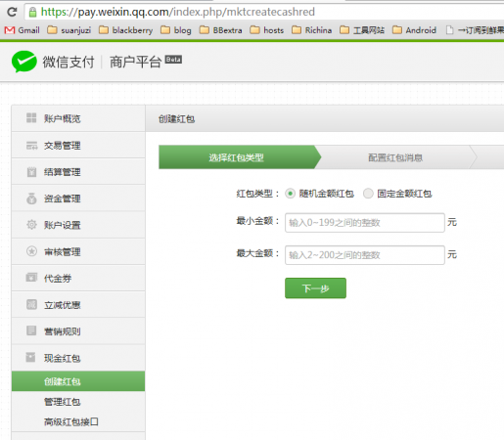Click the 资金管理 money bag icon
Viewport: 504px width, 440px height.
pos(31,198)
